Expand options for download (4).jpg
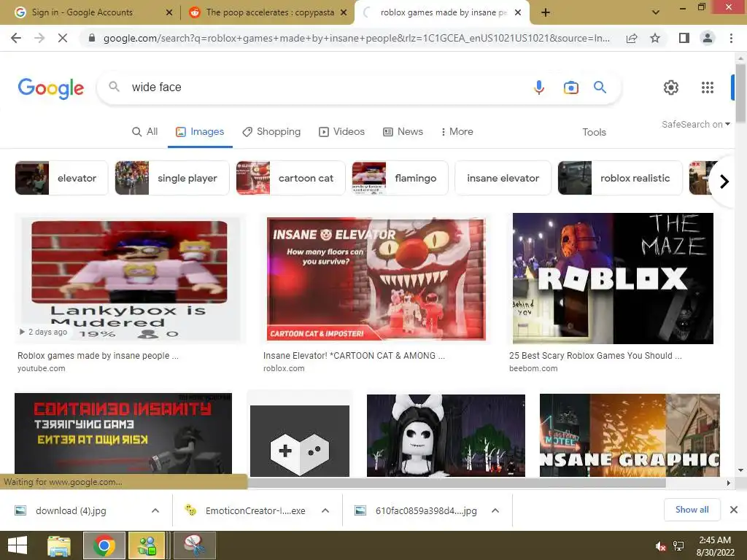The height and width of the screenshot is (560, 747). point(155,510)
